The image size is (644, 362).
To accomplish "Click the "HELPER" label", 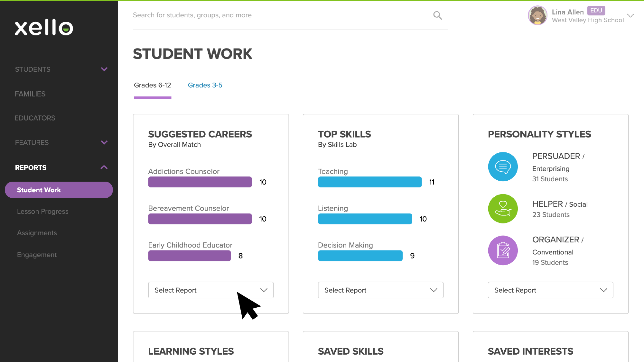I will tap(547, 204).
